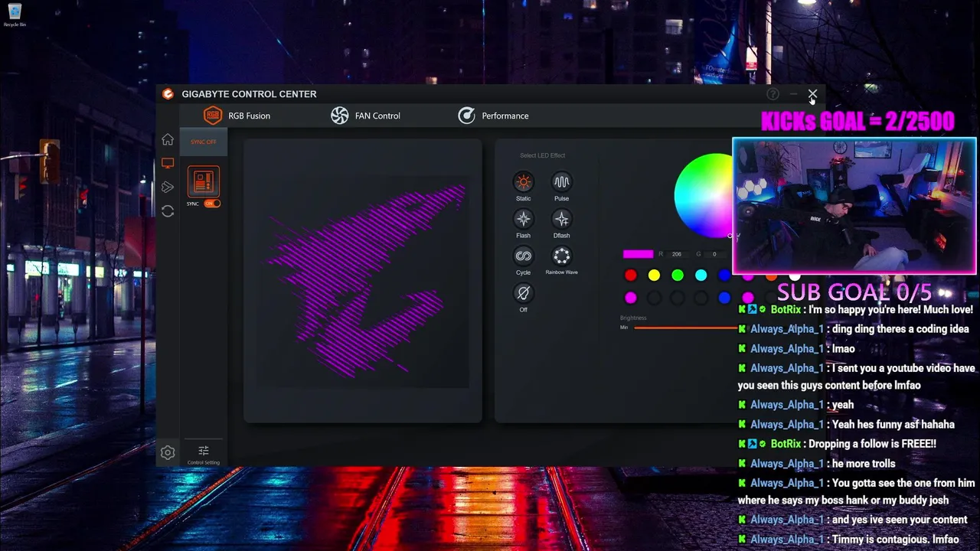
Task: Toggle the motherboard SYNC switch
Action: [x=212, y=204]
